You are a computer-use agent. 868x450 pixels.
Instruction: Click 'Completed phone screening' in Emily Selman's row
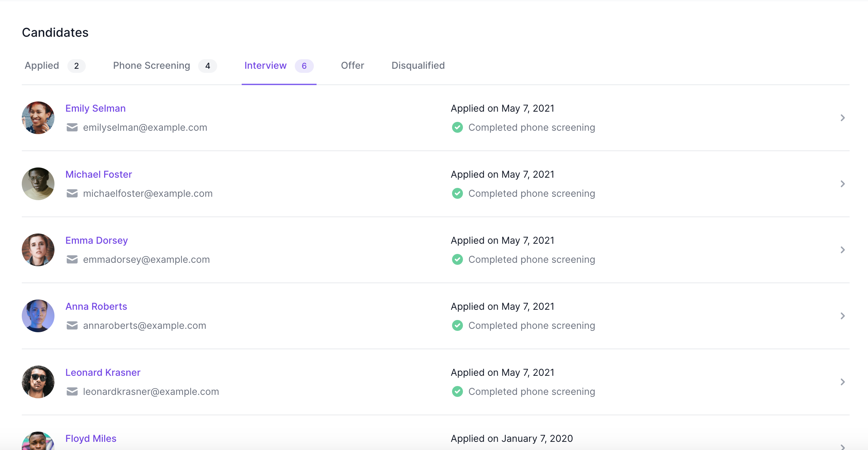532,127
